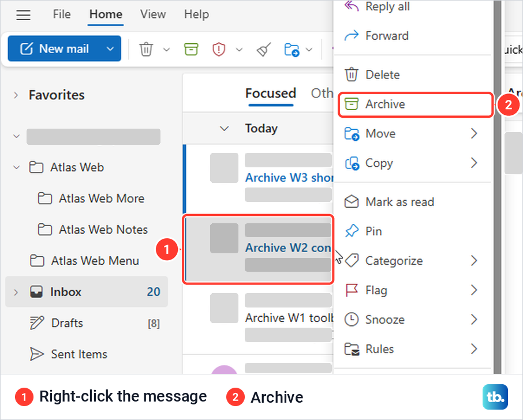Collapse the account folder list chevron
The image size is (523, 420).
(x=16, y=136)
